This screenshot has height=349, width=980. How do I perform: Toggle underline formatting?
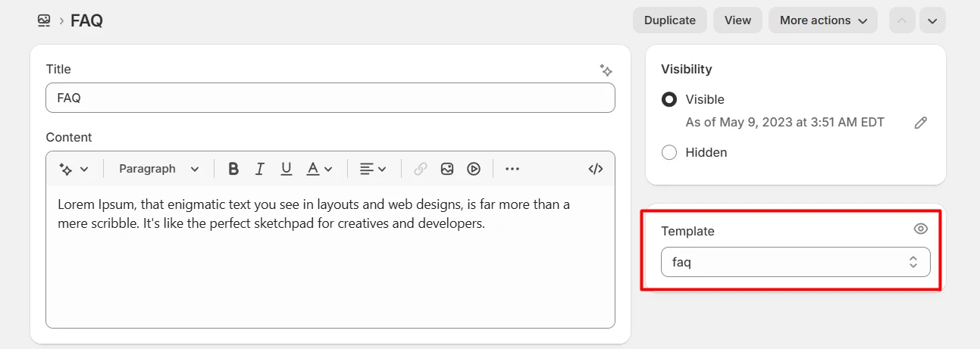click(286, 169)
